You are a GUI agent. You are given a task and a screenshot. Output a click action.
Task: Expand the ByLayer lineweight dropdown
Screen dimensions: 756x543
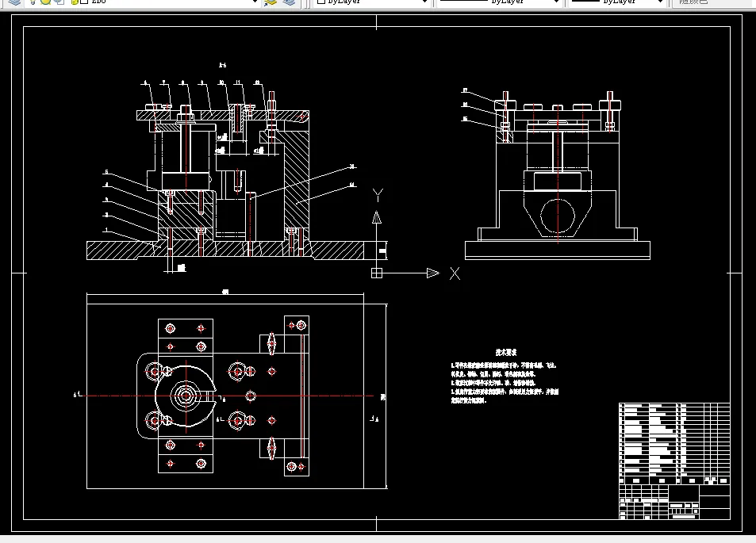pyautogui.click(x=660, y=2)
